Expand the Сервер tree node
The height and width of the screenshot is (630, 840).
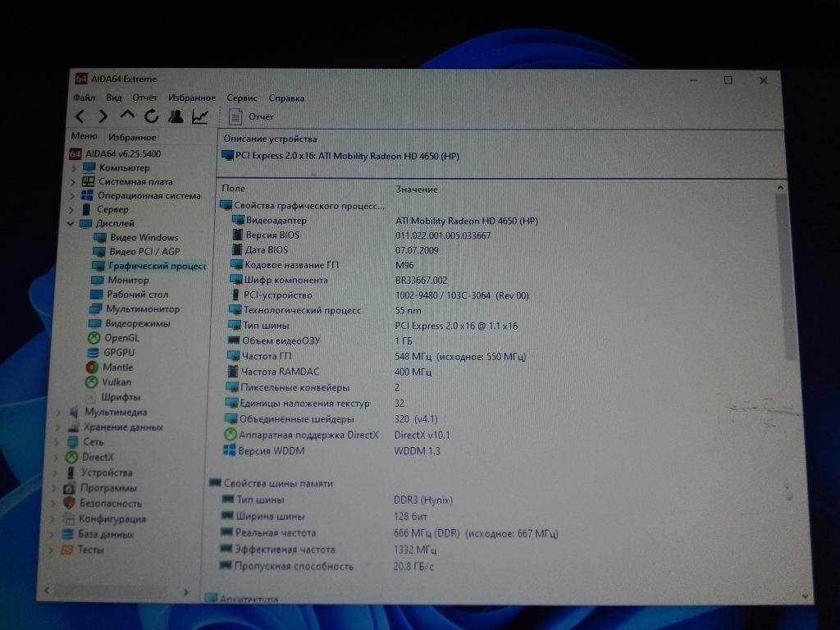tap(72, 210)
